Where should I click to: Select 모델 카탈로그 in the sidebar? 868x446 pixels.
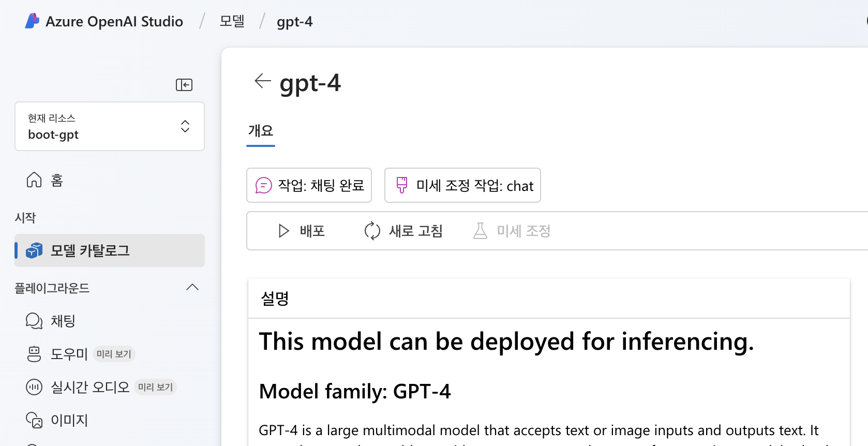tap(110, 250)
